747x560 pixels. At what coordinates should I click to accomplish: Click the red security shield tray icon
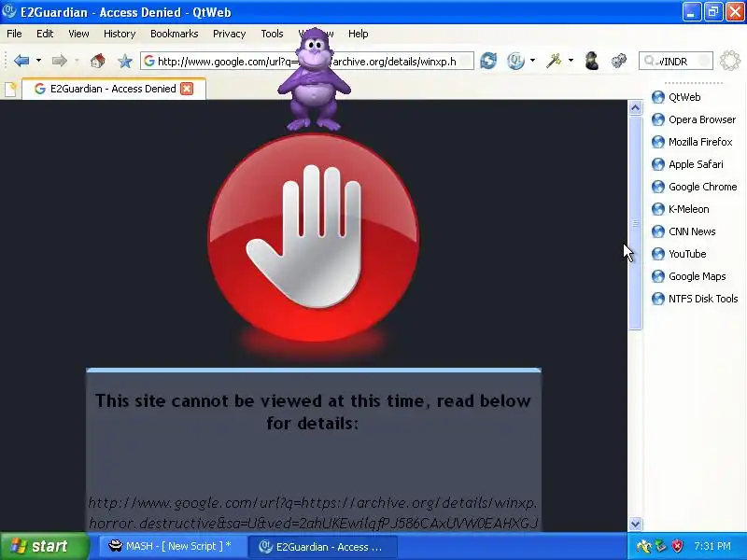(x=677, y=546)
